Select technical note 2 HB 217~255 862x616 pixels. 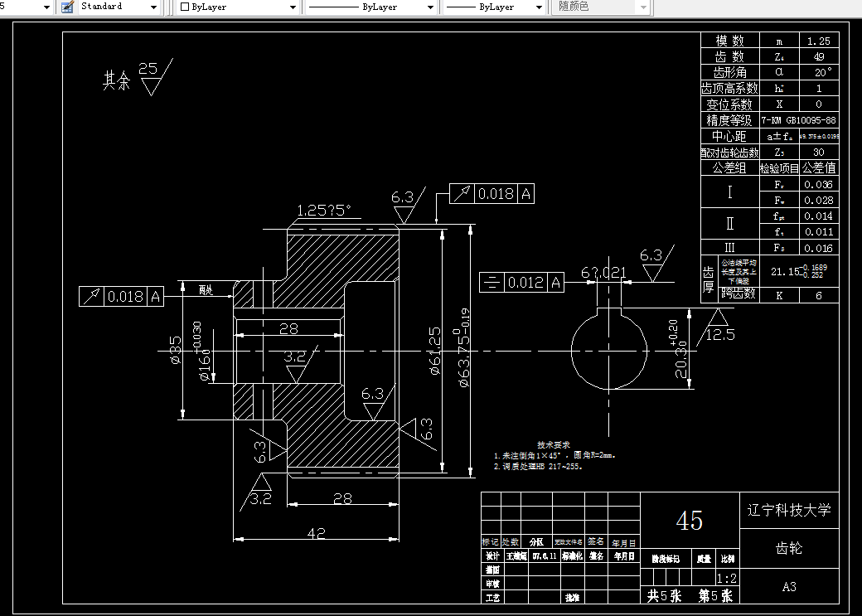coord(538,467)
